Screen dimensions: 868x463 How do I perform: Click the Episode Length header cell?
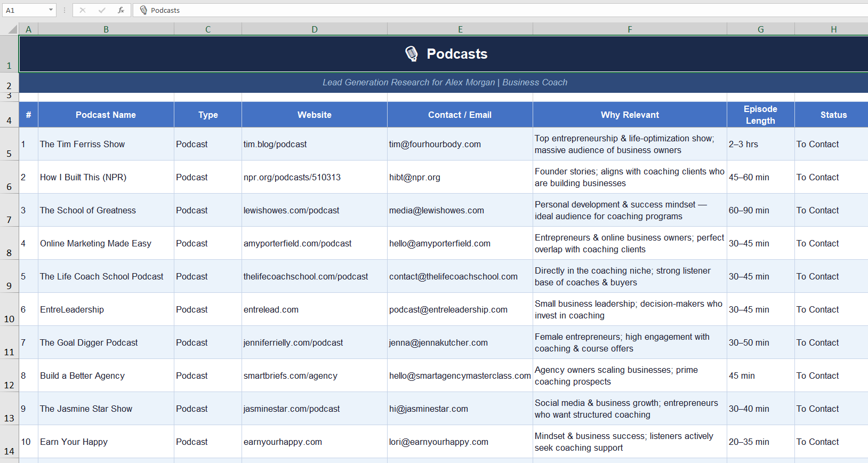pos(761,115)
